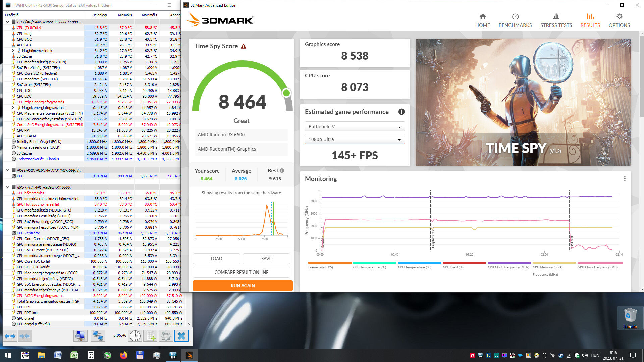Open Calculator from the taskbar
Image resolution: width=644 pixels, height=362 pixels.
(x=91, y=355)
